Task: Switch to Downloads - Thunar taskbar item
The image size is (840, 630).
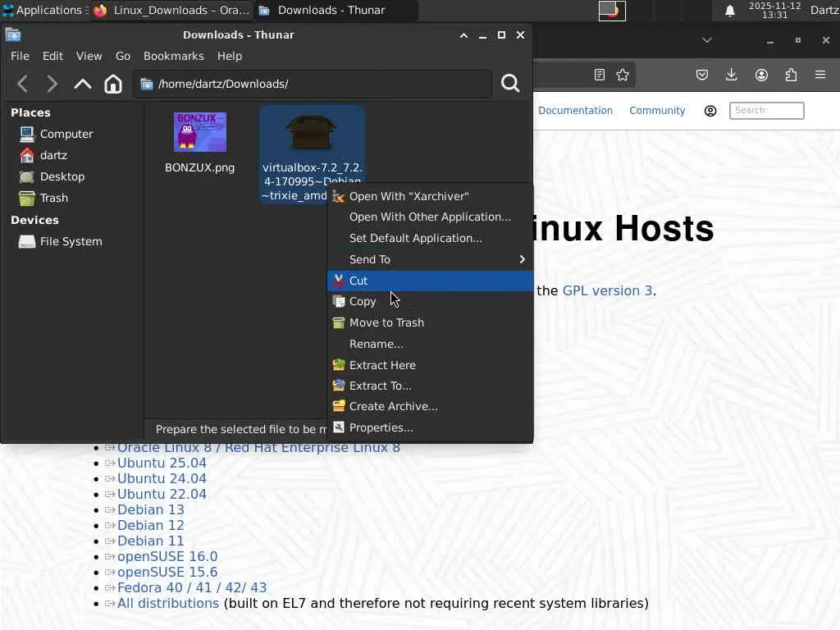Action: [x=335, y=10]
